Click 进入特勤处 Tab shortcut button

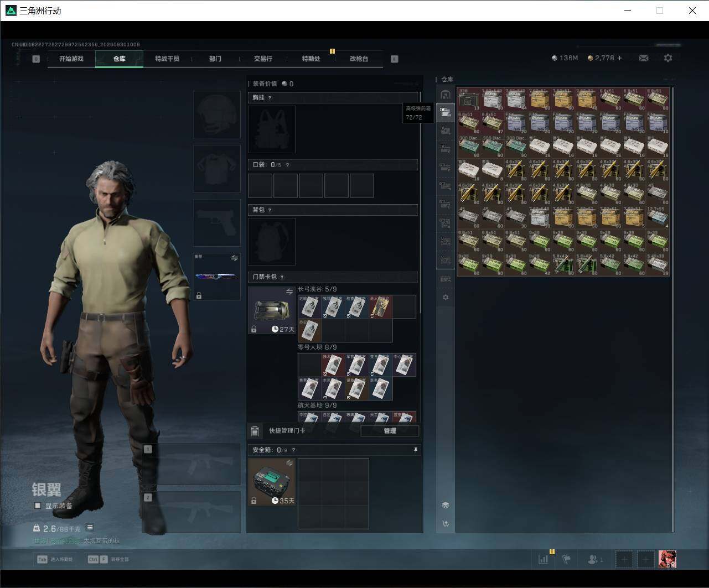pos(55,559)
